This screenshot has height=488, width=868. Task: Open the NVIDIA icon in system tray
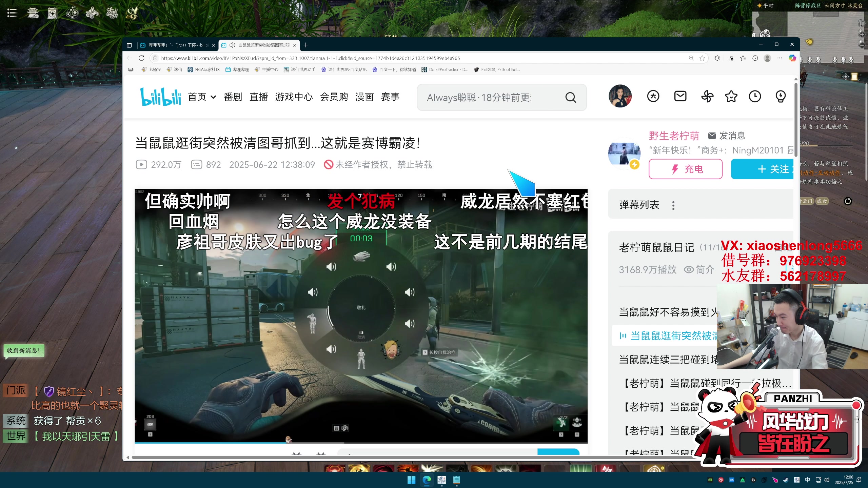(x=710, y=480)
